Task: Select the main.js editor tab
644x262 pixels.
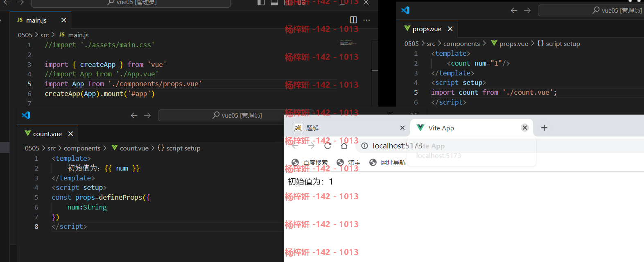Action: [x=40, y=20]
